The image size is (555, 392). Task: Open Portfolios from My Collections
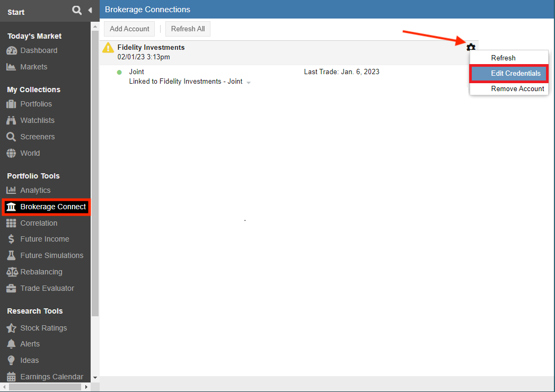36,104
